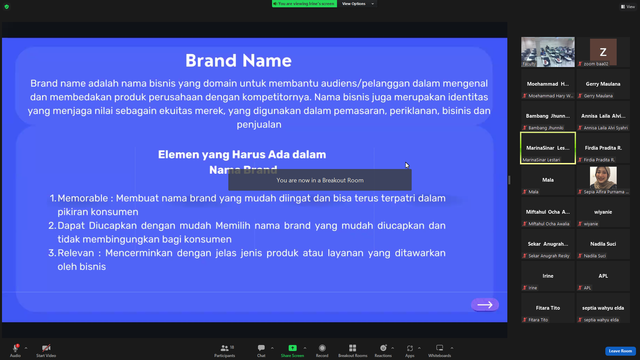This screenshot has height=360, width=640.
Task: Open Breakout Rooms
Action: tap(353, 350)
